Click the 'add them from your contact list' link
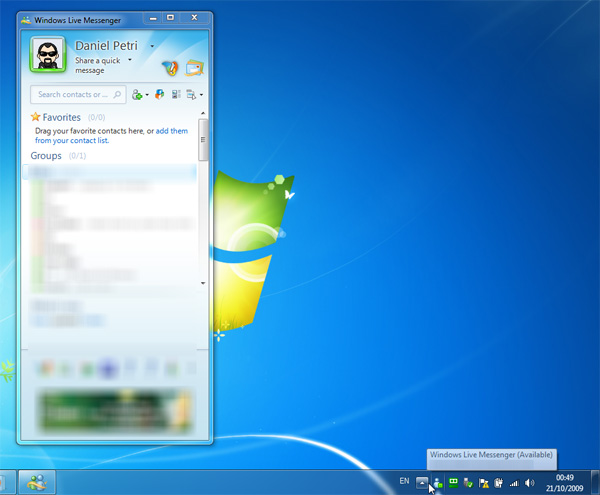 pos(111,136)
